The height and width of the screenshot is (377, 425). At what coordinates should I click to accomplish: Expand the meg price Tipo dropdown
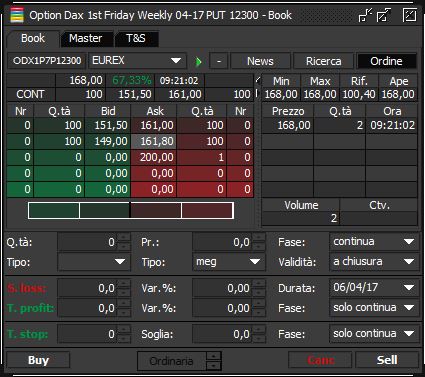(x=229, y=262)
